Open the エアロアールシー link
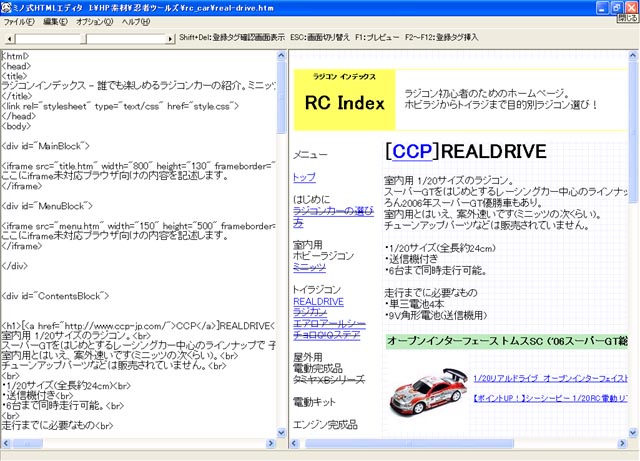 pyautogui.click(x=329, y=324)
